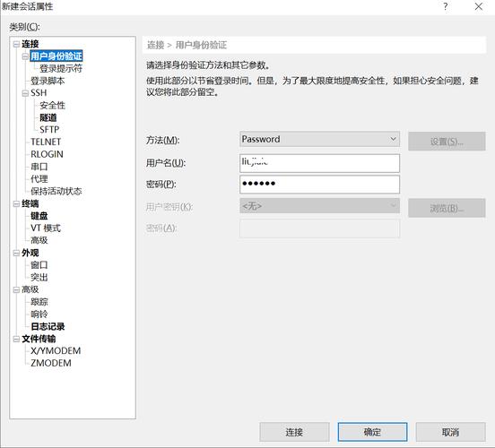Select 终端 category in tree
Screen dimensions: 495x448
30,203
